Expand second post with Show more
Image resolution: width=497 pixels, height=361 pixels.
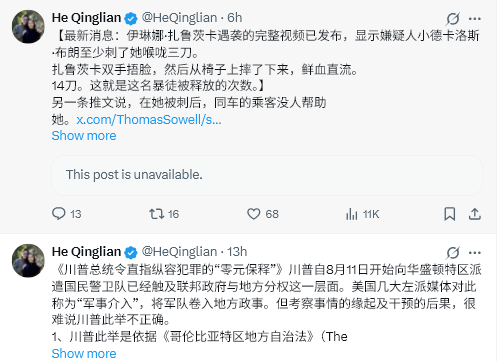pyautogui.click(x=84, y=353)
